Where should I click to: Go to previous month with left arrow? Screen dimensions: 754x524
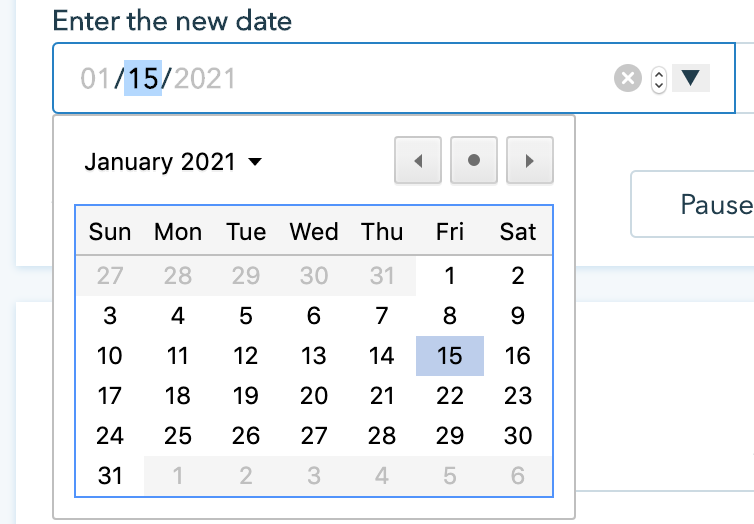[x=418, y=161]
